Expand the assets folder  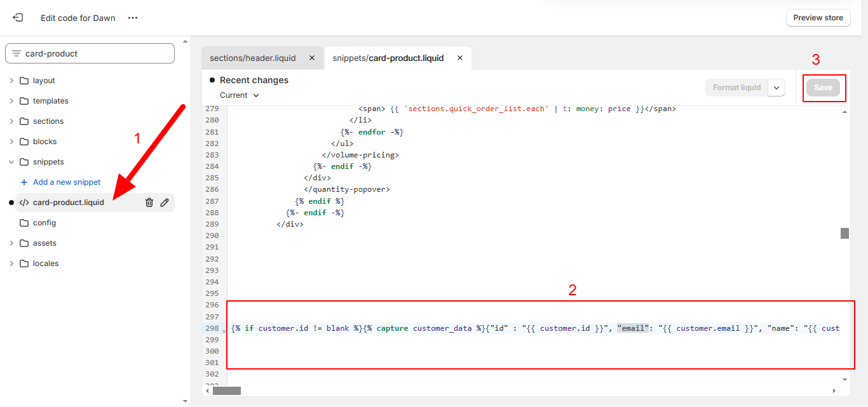11,243
